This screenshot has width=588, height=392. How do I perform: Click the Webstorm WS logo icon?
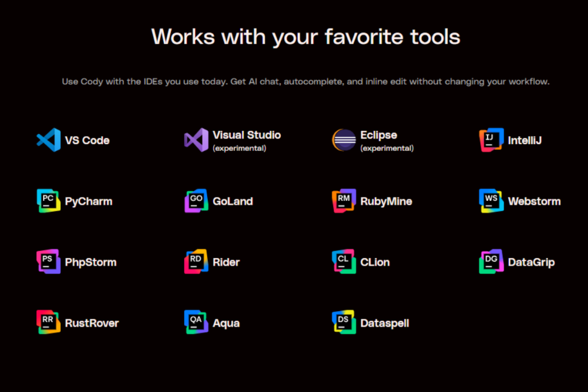point(492,201)
